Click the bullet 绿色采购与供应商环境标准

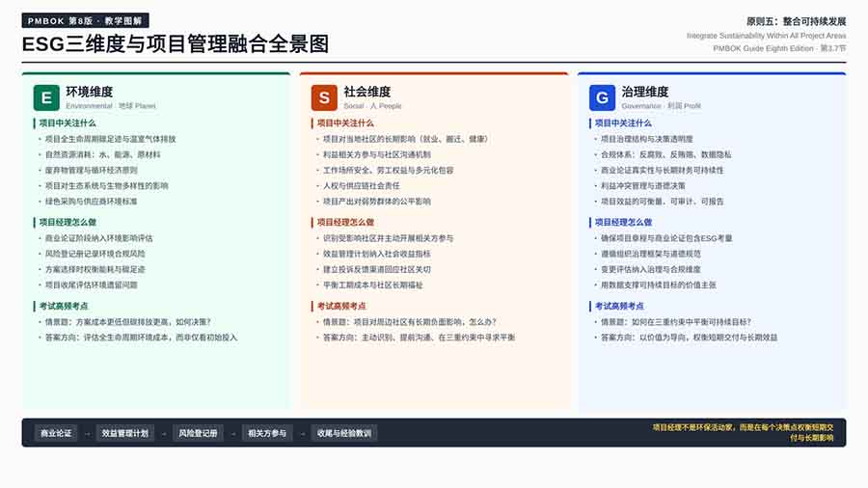(92, 201)
